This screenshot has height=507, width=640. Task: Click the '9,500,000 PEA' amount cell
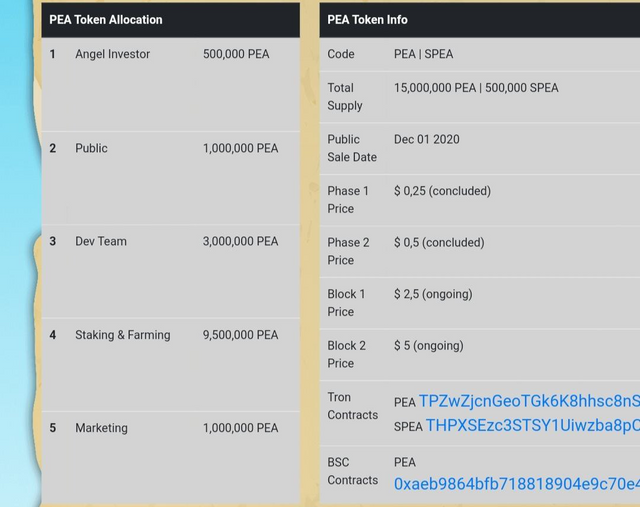tap(240, 335)
